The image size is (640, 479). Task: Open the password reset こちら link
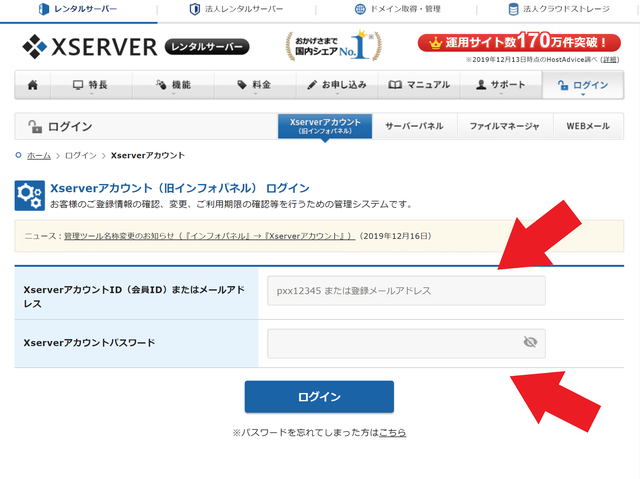(x=392, y=432)
